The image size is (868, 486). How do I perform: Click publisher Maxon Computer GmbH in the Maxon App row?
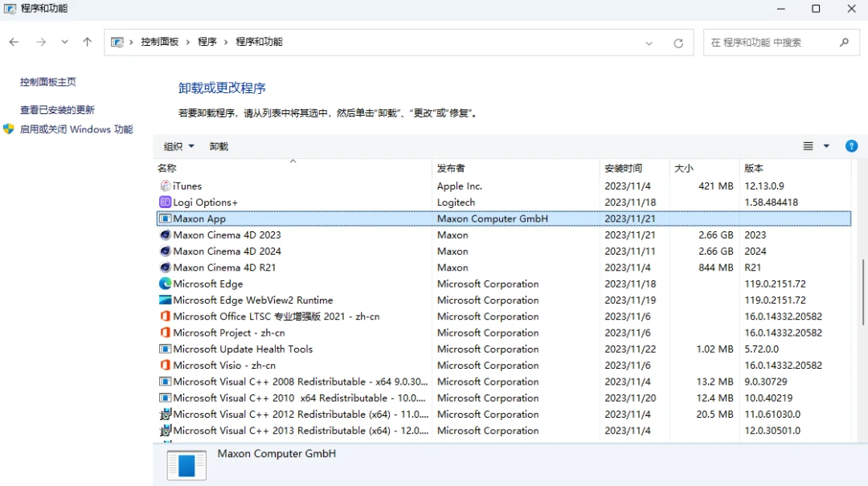coord(492,218)
